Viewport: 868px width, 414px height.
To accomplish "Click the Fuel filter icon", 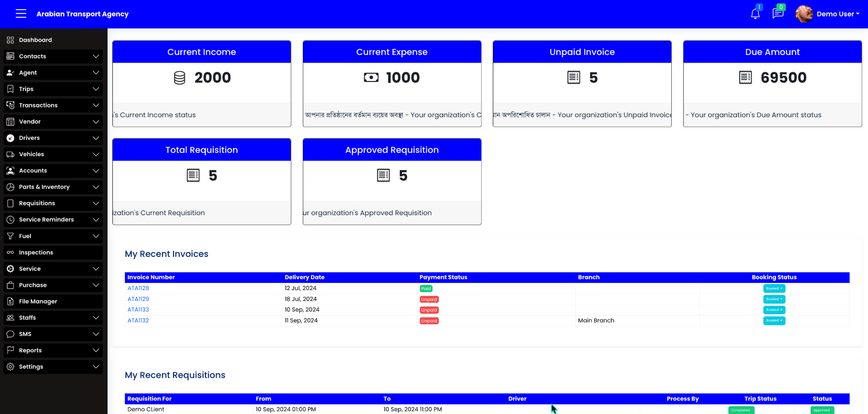I will pos(10,236).
